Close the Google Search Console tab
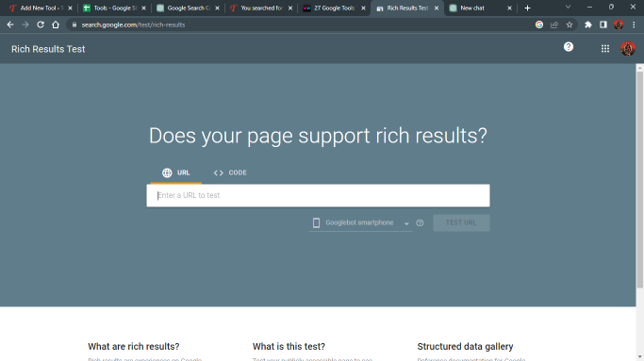 (217, 8)
